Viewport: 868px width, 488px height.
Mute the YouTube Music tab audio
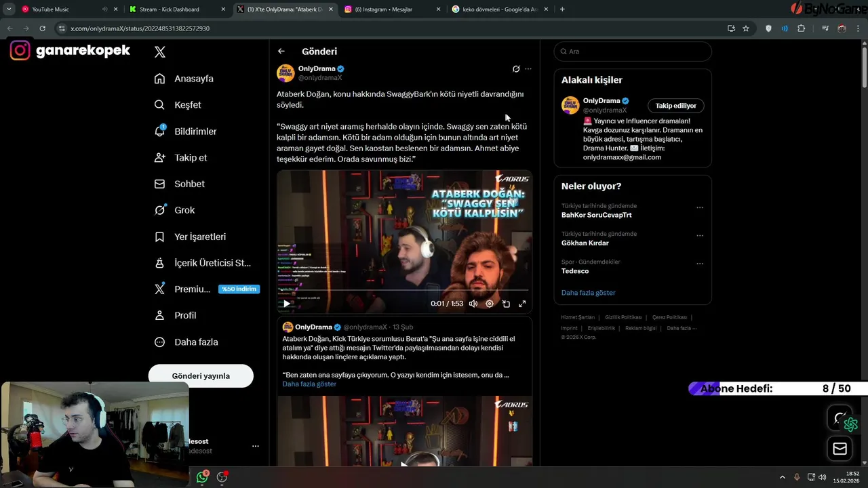click(104, 9)
